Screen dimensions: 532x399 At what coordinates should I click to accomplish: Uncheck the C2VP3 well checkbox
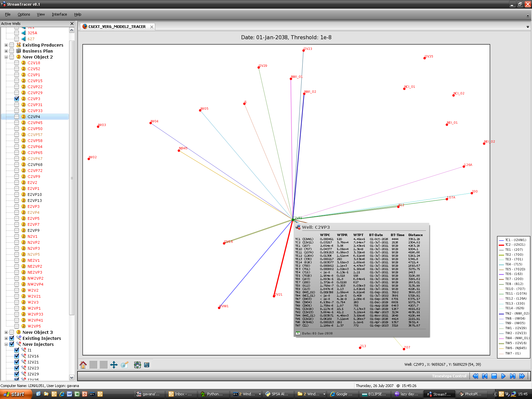tap(17, 99)
